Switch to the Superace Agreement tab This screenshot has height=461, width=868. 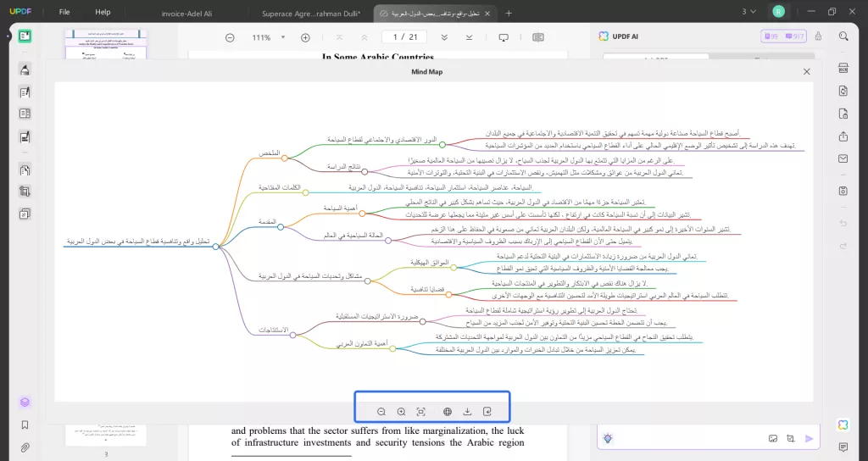pos(310,13)
